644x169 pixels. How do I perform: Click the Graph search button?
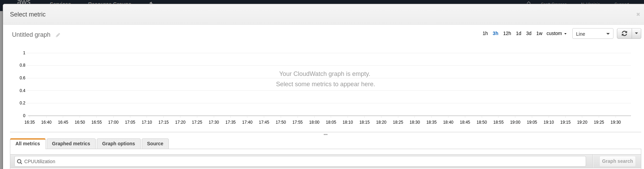pos(617,161)
